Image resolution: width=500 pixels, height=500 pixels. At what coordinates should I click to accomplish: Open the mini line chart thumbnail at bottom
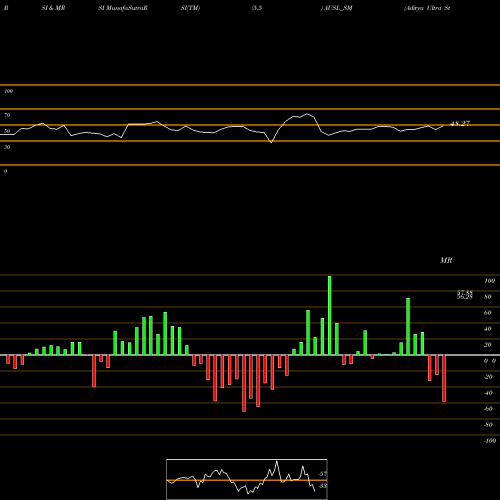coord(247,479)
